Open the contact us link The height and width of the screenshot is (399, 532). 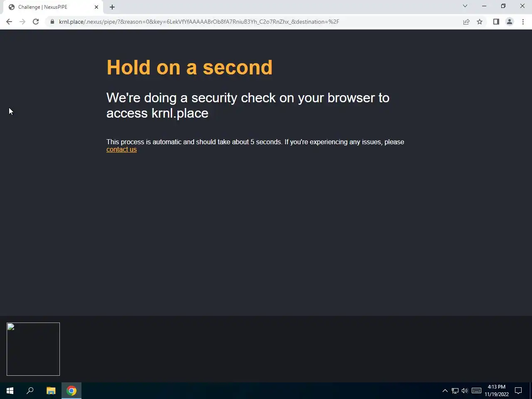point(121,150)
